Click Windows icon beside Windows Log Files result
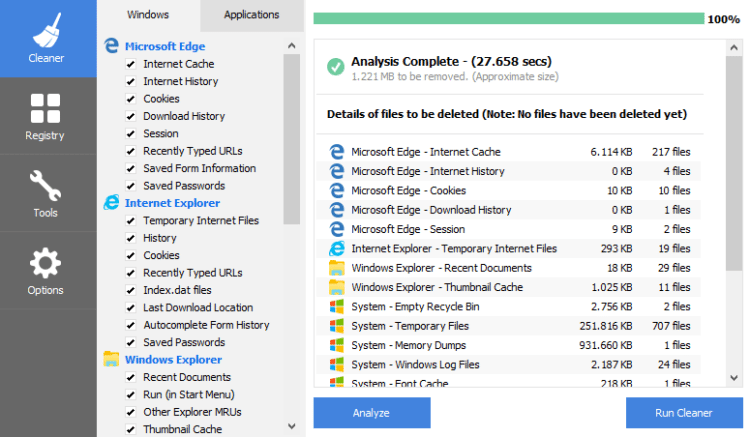Viewport: 750px width, 437px height. (337, 364)
